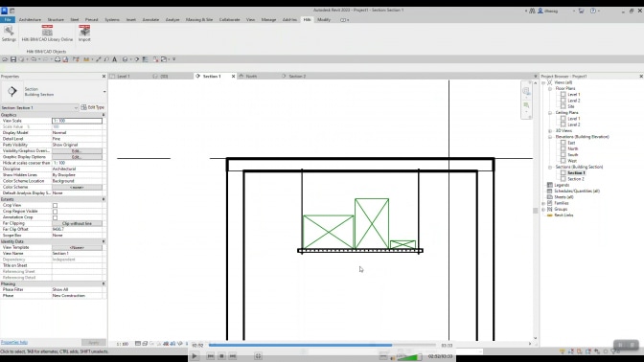Click the Clip without line button
Screen dimensions: 644x362
77,224
